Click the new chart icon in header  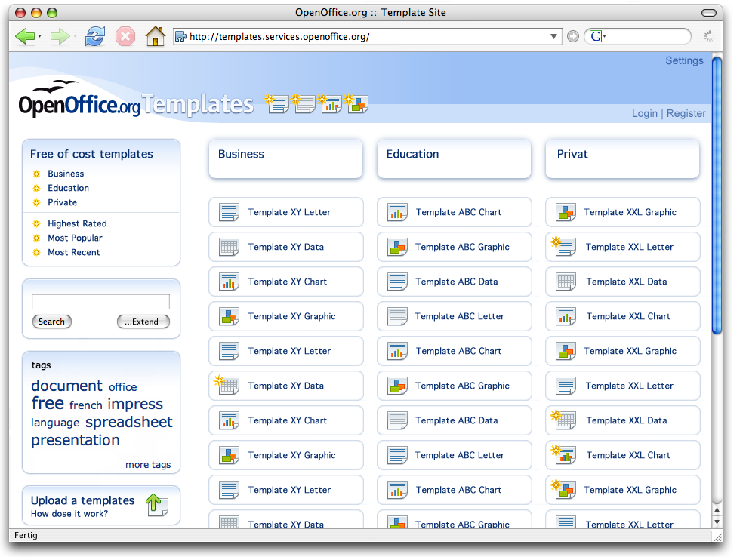[330, 104]
